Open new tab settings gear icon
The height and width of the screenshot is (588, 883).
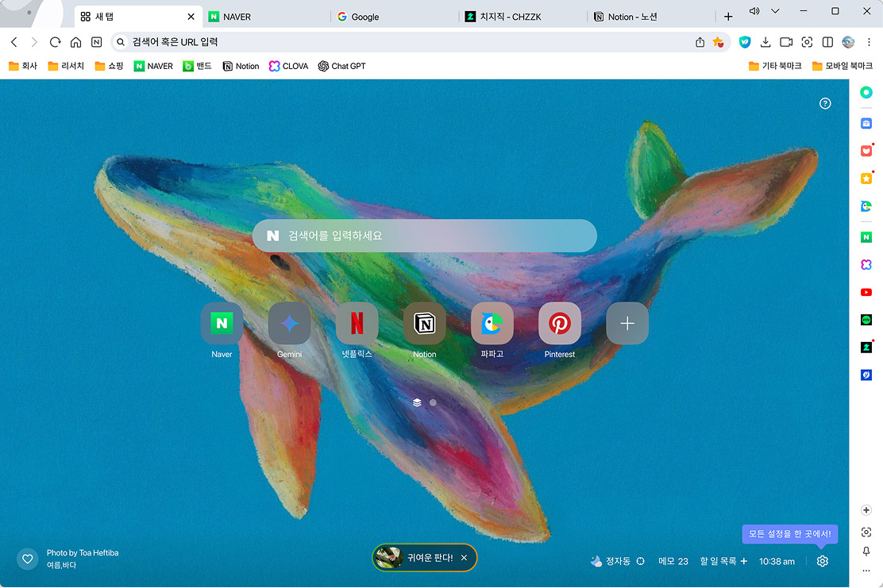point(823,561)
